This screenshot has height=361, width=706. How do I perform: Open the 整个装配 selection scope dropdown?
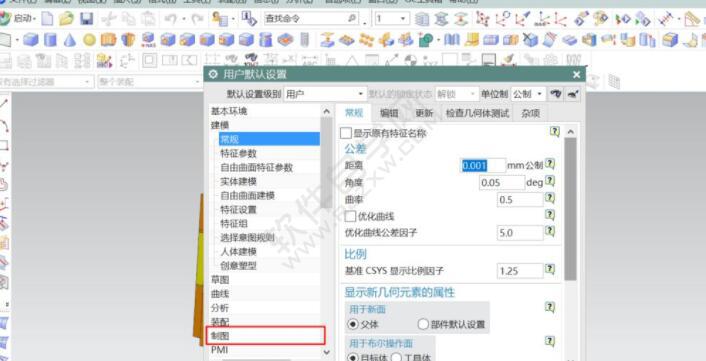tap(149, 82)
